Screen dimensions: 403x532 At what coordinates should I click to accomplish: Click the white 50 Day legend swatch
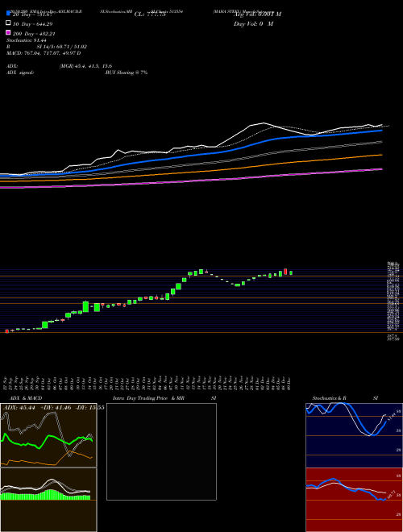(8, 23)
